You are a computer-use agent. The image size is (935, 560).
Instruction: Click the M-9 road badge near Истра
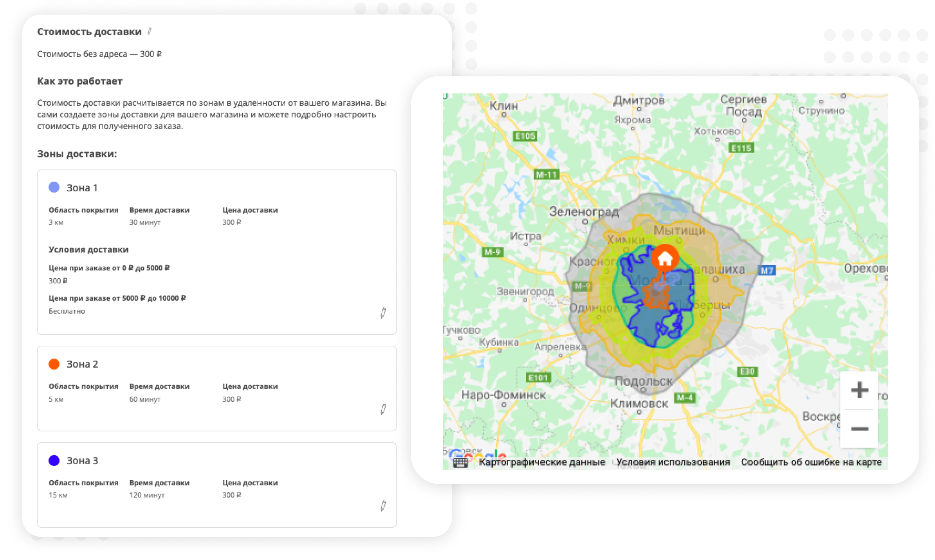492,252
